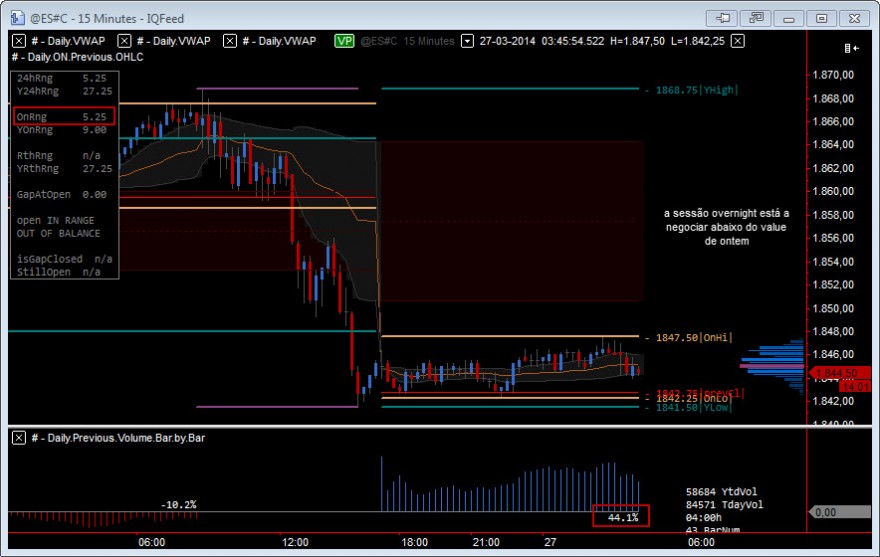Screen dimensions: 880x557
Task: Close the @ES#C chart window
Action: point(854,19)
